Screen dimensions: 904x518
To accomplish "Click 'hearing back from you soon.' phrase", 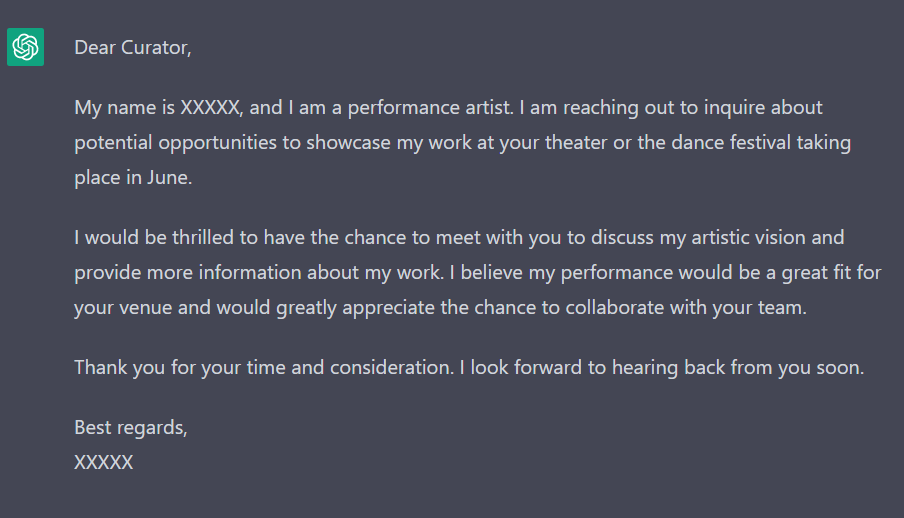I will click(738, 368).
